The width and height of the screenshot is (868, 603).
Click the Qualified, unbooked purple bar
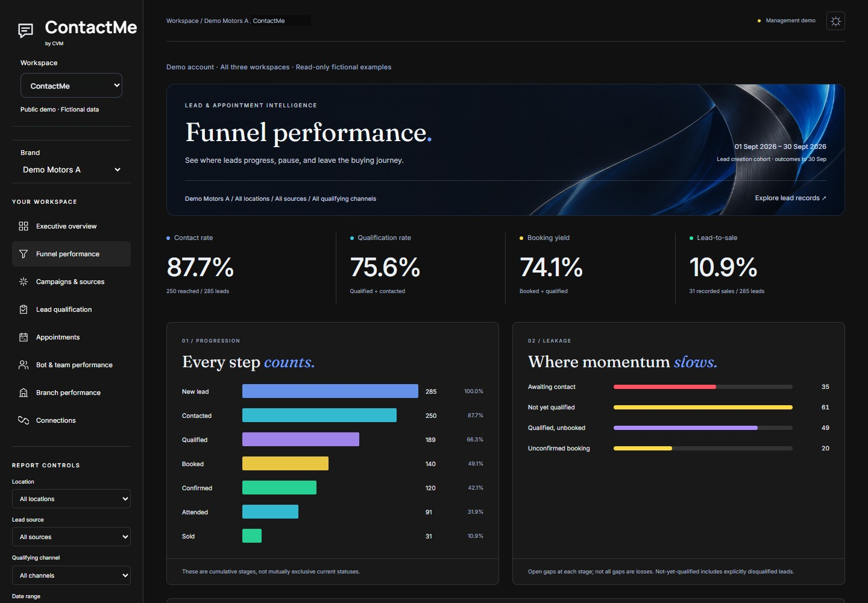click(685, 428)
